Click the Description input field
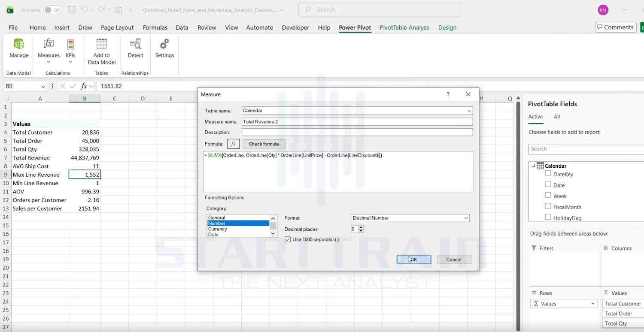644x332 pixels. click(357, 132)
